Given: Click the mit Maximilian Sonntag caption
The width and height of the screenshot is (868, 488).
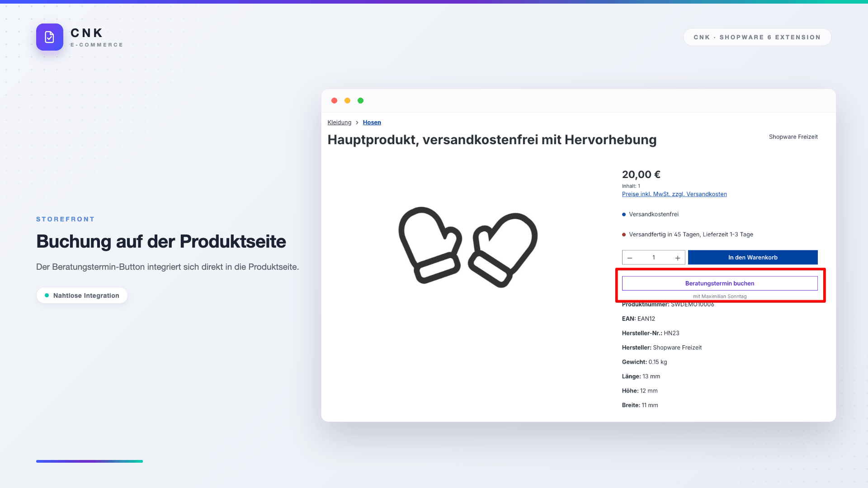Looking at the screenshot, I should (x=720, y=296).
